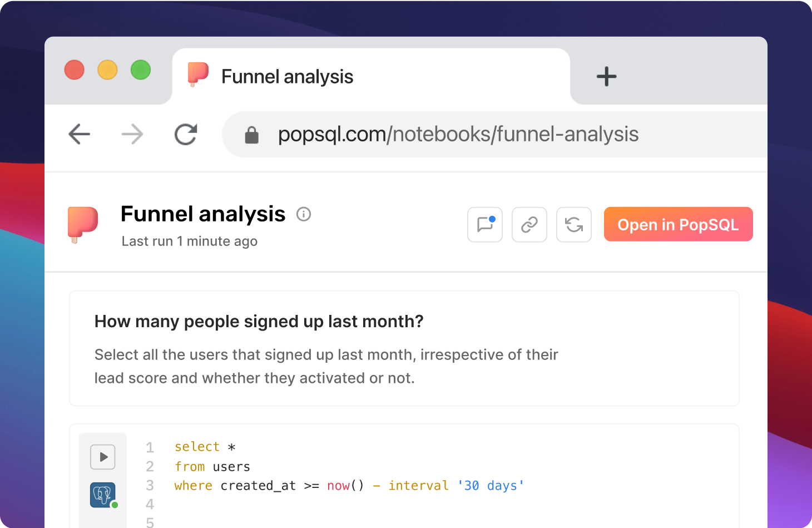Reload the page with the refresh icon
The image size is (812, 528).
pos(186,134)
